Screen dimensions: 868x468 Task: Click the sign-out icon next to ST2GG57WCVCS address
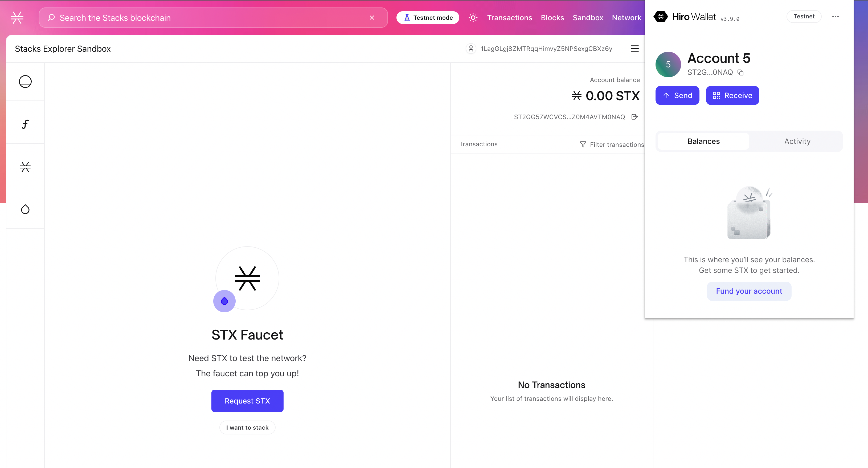click(x=634, y=117)
